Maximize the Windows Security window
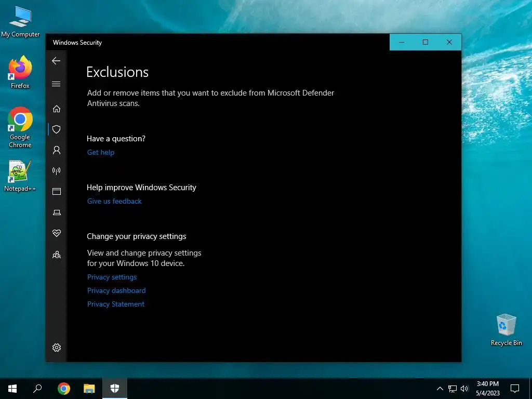This screenshot has height=399, width=532. pyautogui.click(x=425, y=42)
